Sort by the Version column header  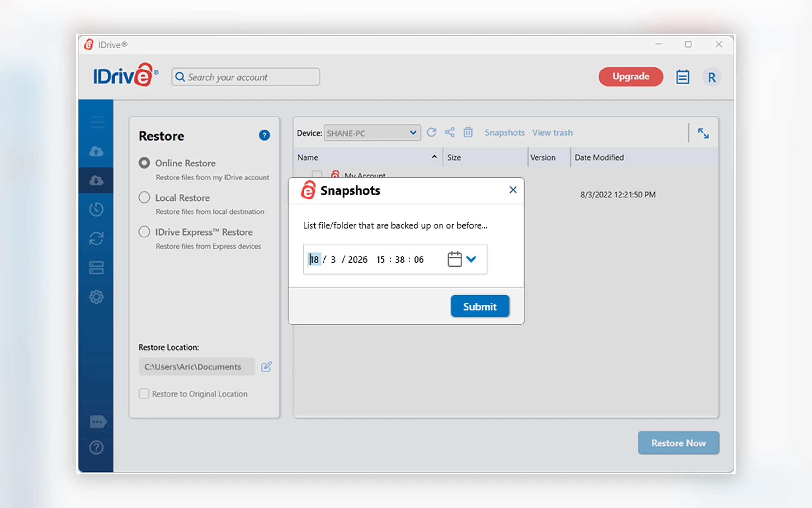pos(549,157)
